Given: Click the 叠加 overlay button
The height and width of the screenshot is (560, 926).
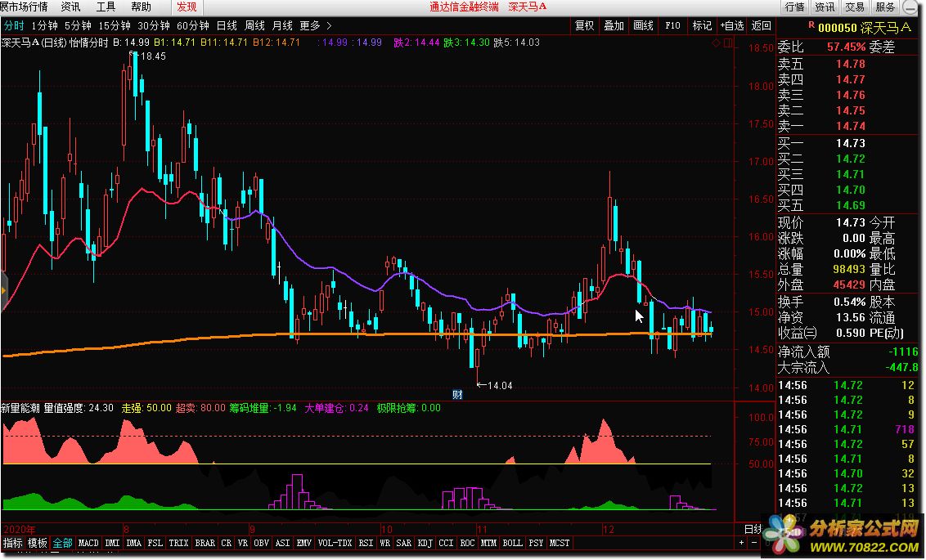Looking at the screenshot, I should coord(614,26).
